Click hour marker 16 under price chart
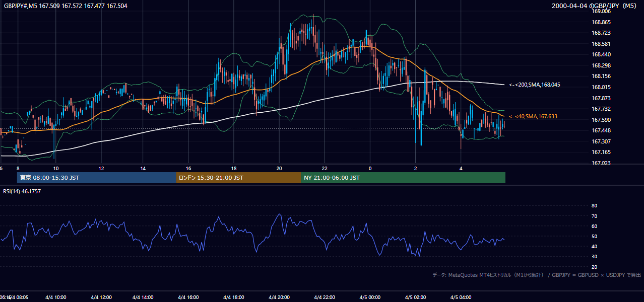This screenshot has height=302, width=644. tap(188, 168)
